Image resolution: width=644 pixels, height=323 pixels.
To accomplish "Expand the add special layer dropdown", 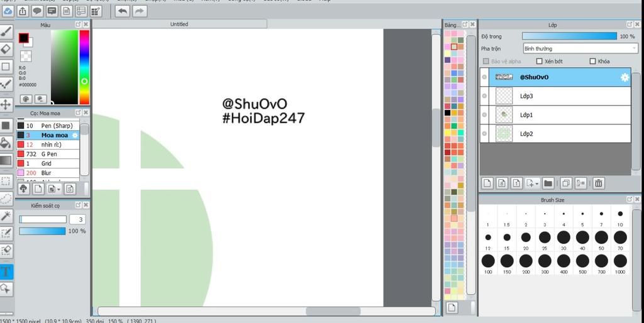I will pos(532,183).
